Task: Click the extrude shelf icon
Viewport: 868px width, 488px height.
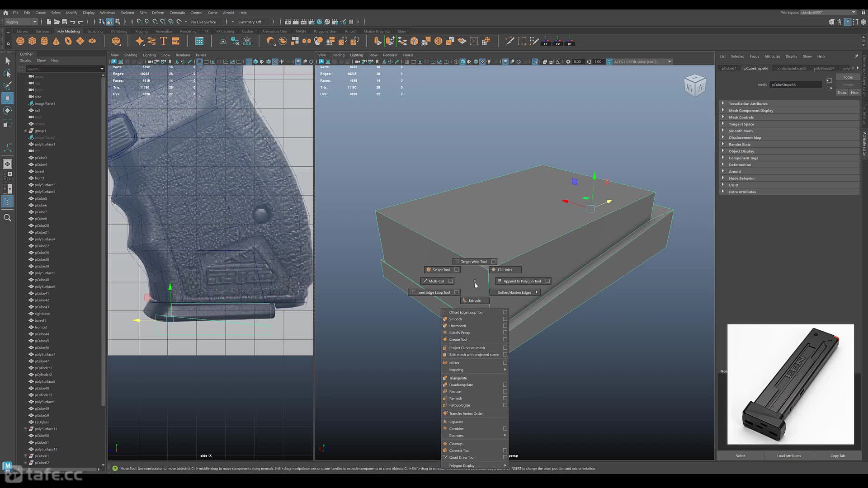Action: 378,41
